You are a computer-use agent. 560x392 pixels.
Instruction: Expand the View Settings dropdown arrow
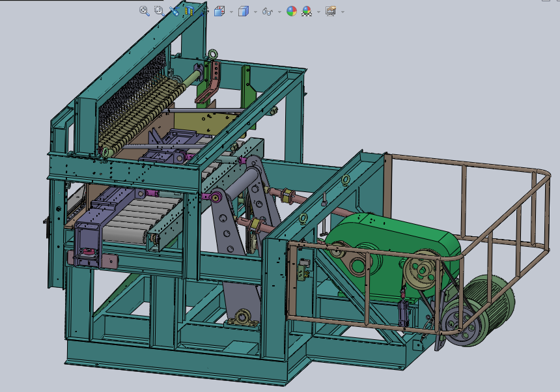[x=343, y=12]
